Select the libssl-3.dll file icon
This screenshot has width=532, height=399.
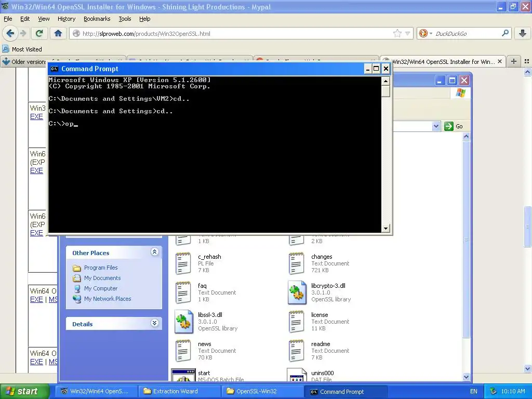(184, 321)
